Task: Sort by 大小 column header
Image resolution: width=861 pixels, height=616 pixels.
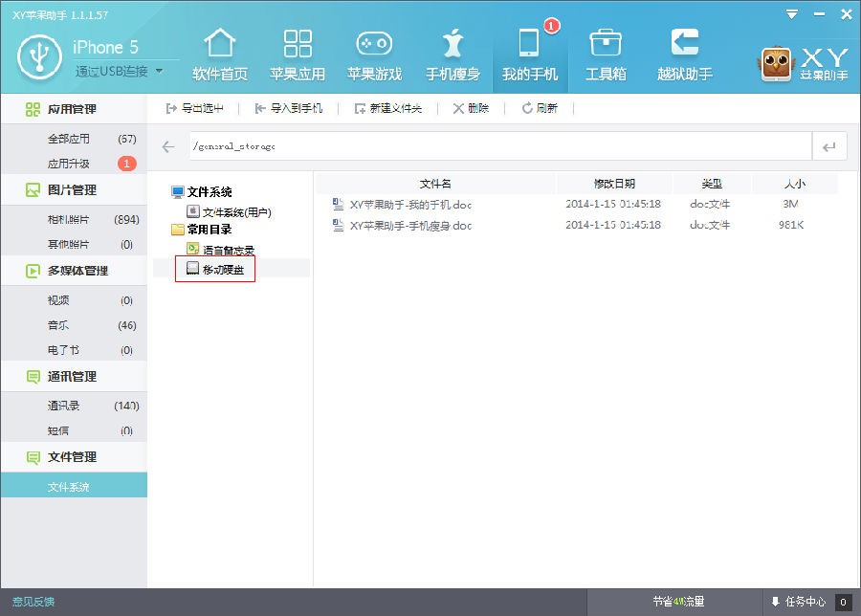Action: point(795,184)
